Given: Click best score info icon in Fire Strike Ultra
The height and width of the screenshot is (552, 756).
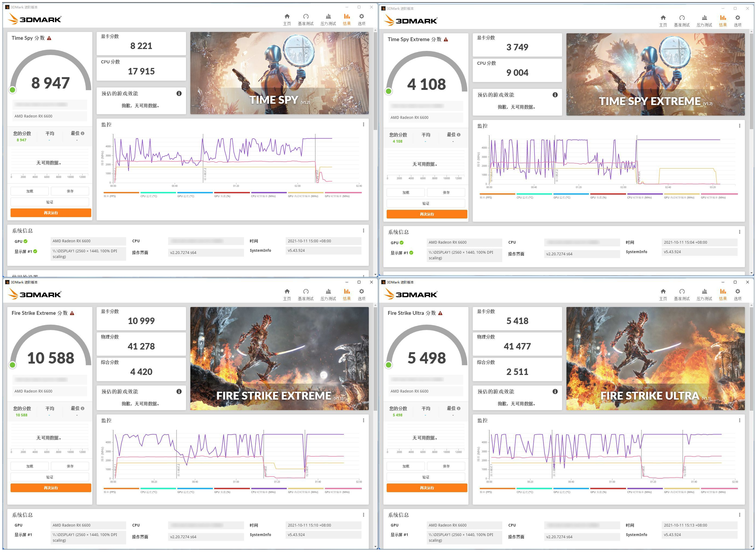Looking at the screenshot, I should (458, 408).
